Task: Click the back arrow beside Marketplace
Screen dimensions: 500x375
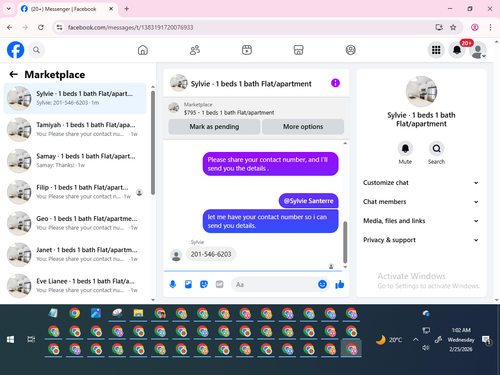Action: 13,74
